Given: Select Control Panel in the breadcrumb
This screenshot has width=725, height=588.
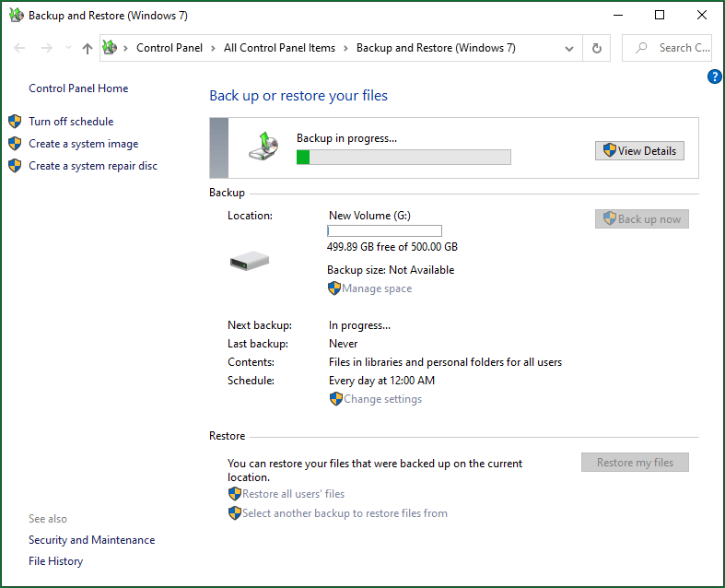Looking at the screenshot, I should (x=170, y=48).
